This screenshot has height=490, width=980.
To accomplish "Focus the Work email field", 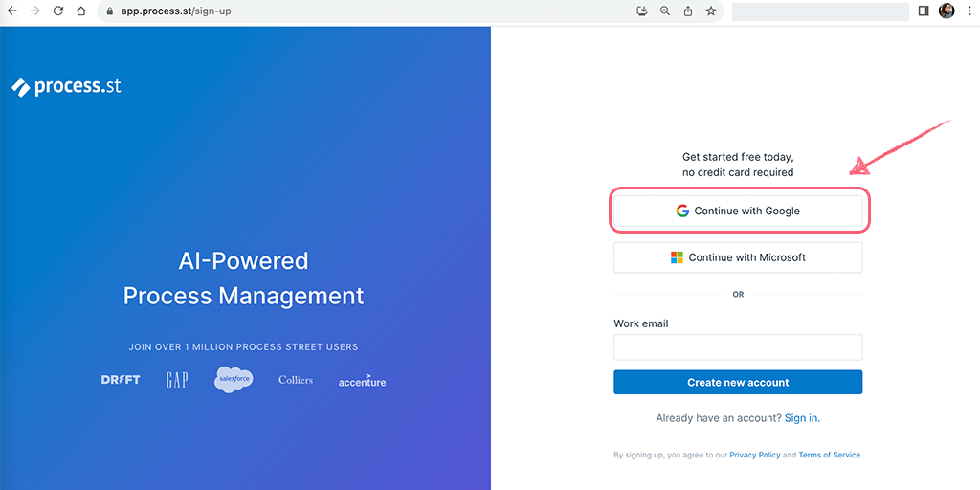I will pyautogui.click(x=738, y=346).
